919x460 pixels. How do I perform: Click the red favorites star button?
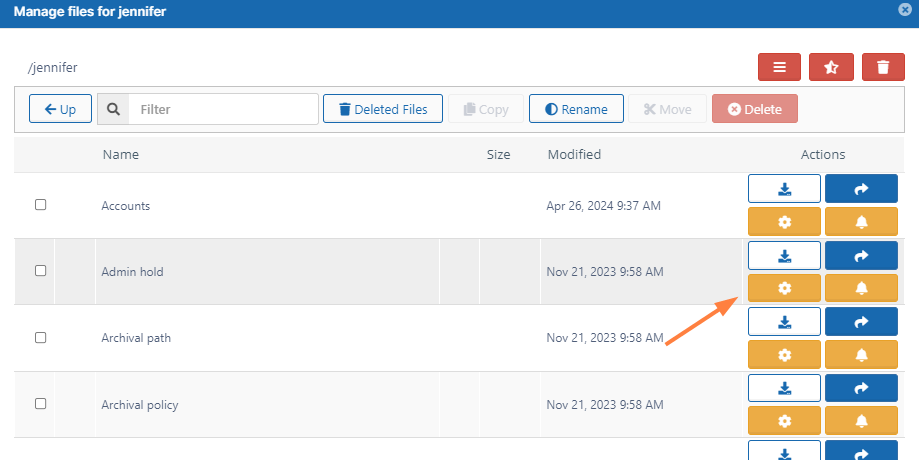[831, 67]
